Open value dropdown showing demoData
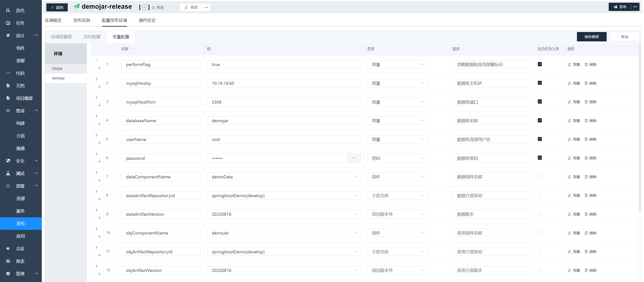 point(284,177)
